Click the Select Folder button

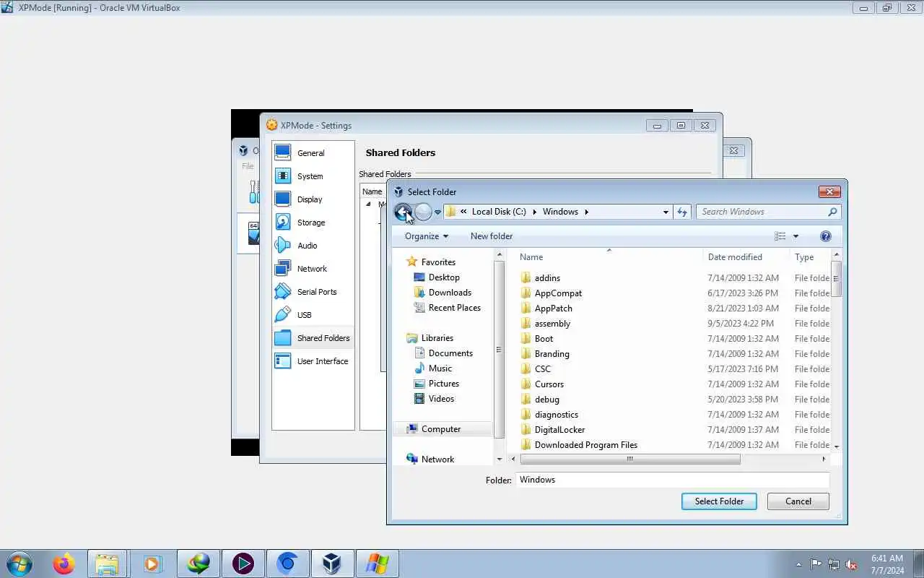pos(719,501)
